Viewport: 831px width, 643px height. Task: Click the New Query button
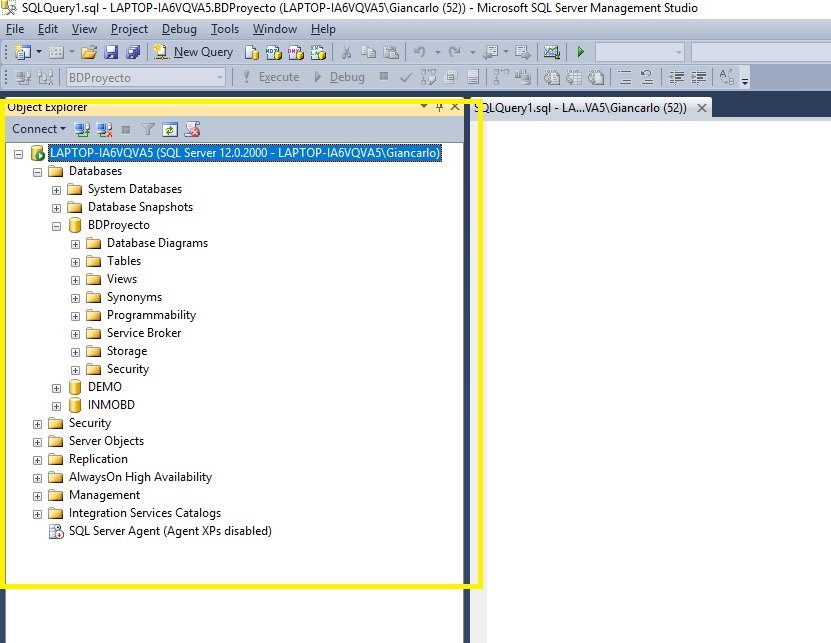pyautogui.click(x=193, y=52)
